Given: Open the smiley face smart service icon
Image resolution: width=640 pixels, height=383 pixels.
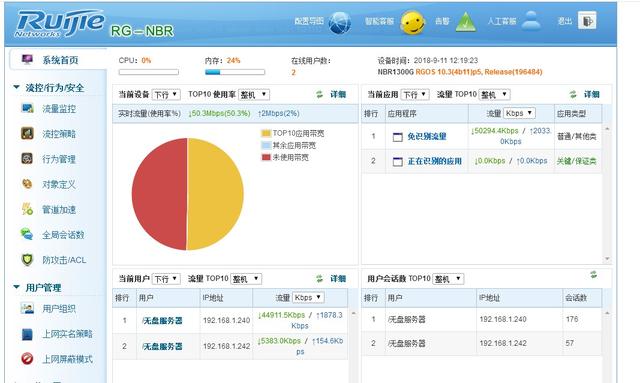Looking at the screenshot, I should pyautogui.click(x=412, y=22).
